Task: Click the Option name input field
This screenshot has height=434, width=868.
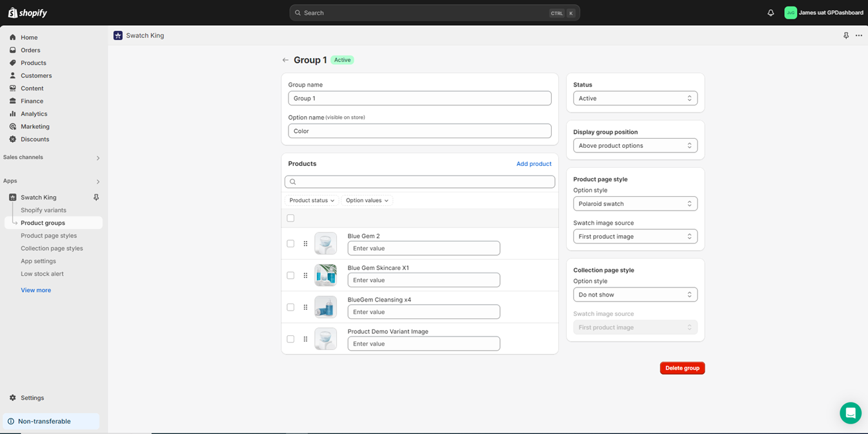Action: (x=419, y=131)
